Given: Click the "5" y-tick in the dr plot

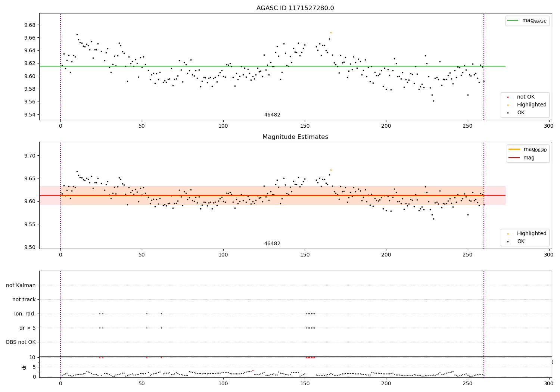Looking at the screenshot, I should coord(34,367).
